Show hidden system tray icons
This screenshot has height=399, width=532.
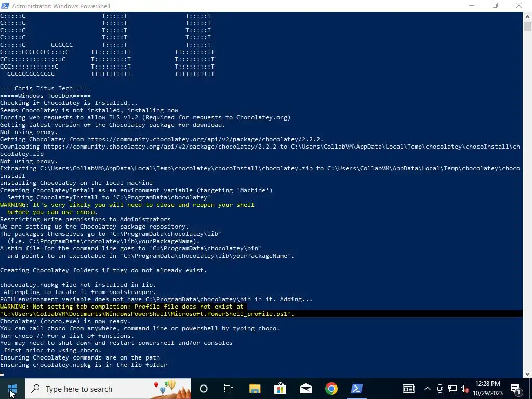click(x=428, y=389)
